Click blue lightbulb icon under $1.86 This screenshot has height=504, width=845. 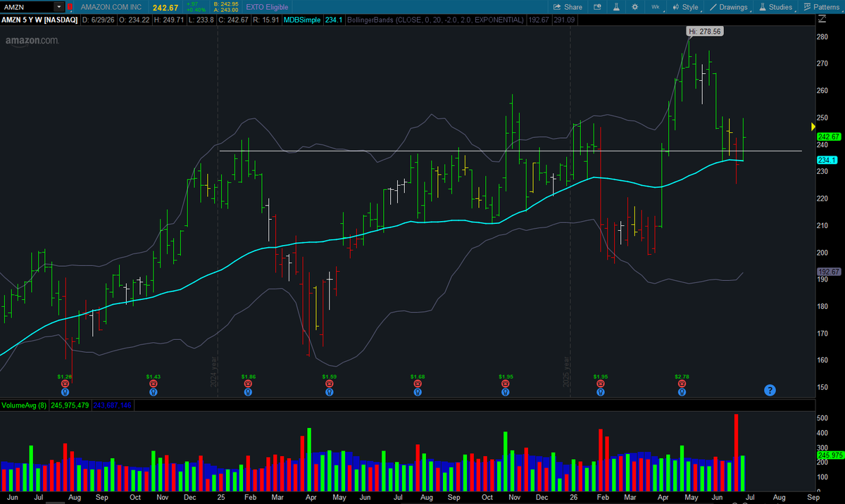(x=248, y=393)
